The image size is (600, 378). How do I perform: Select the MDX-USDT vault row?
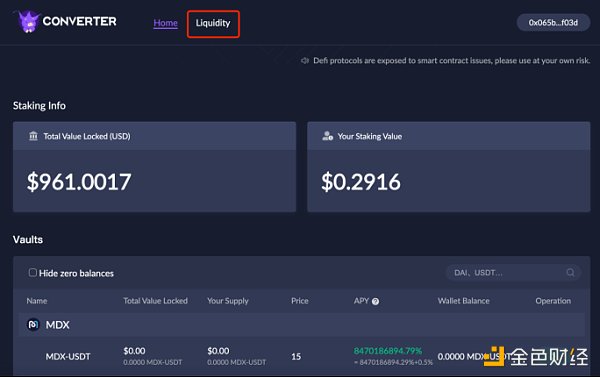point(302,356)
